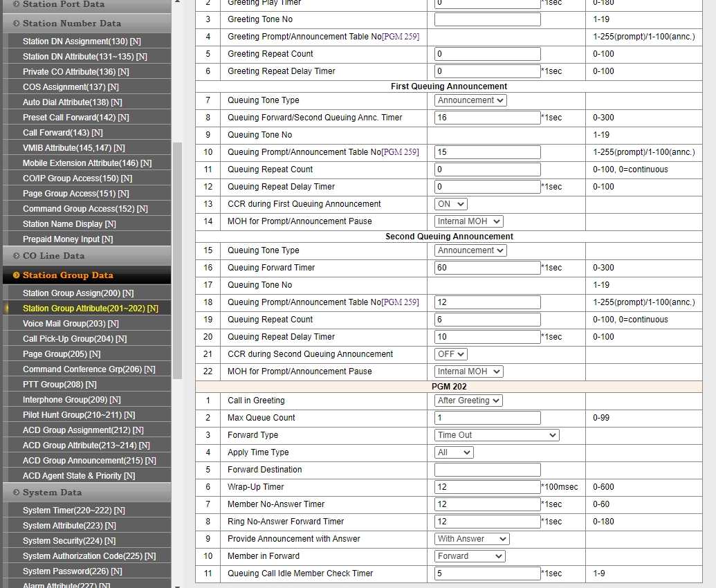
Task: Select Station Group Assign(200) in sidebar
Action: click(x=78, y=293)
